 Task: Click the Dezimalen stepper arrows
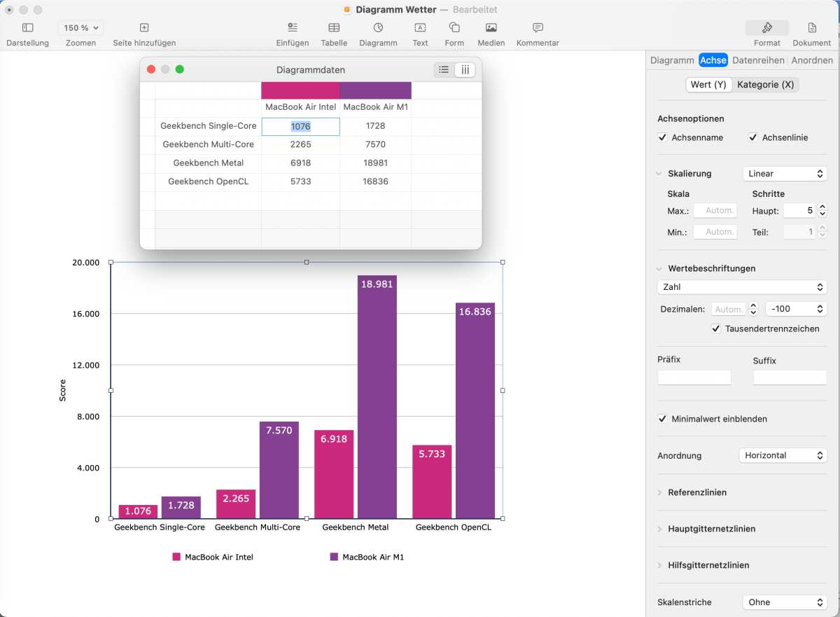click(753, 309)
